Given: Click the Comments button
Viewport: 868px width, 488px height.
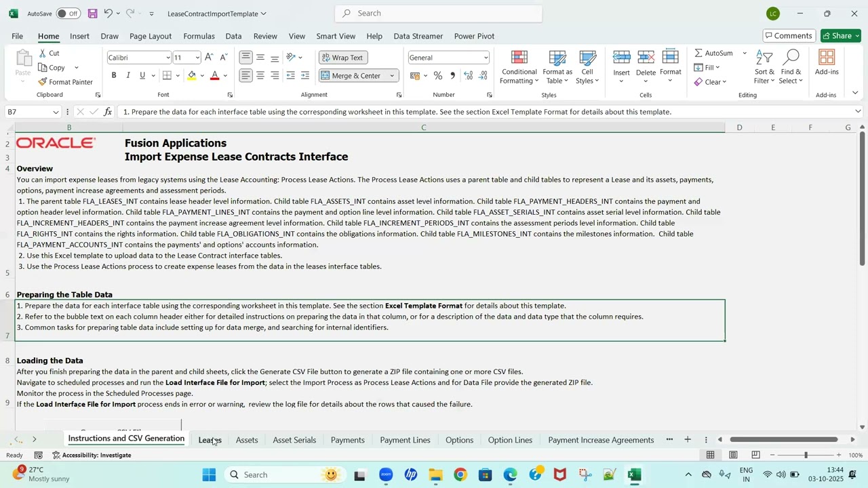Looking at the screenshot, I should [789, 36].
